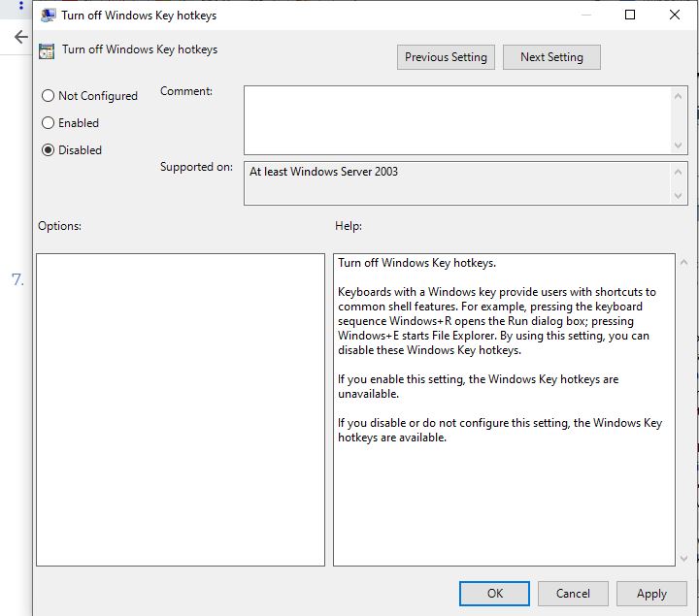699x616 pixels.
Task: Click Supported on box scroll up arrow
Action: (x=678, y=172)
